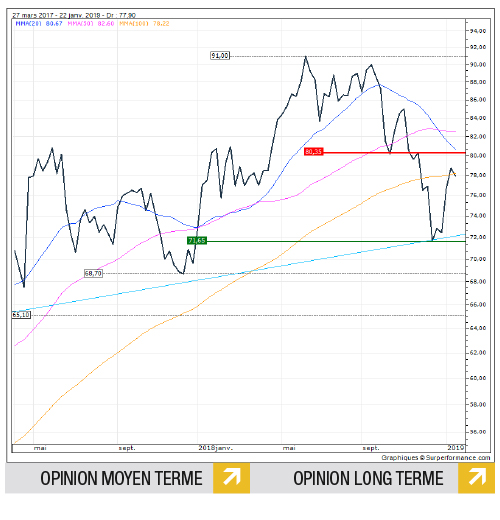Click the 56,00 price axis value
The image size is (500, 520).
478,432
